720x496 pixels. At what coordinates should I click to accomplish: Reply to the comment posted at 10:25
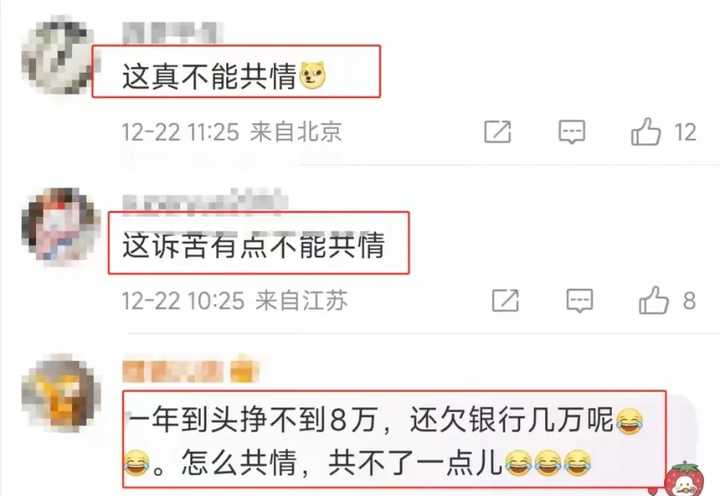click(579, 301)
